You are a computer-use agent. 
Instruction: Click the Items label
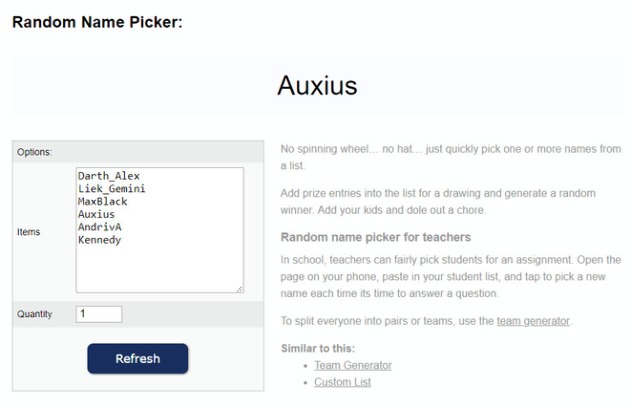(x=29, y=232)
